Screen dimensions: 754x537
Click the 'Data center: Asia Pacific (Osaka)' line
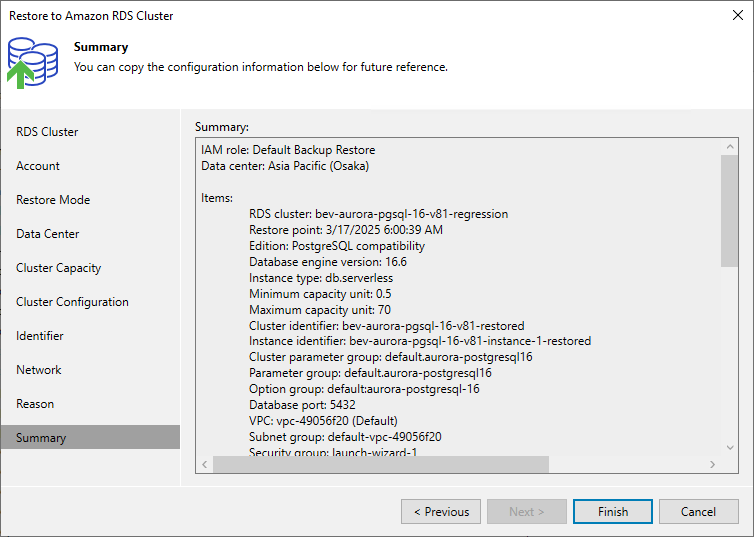pyautogui.click(x=285, y=166)
